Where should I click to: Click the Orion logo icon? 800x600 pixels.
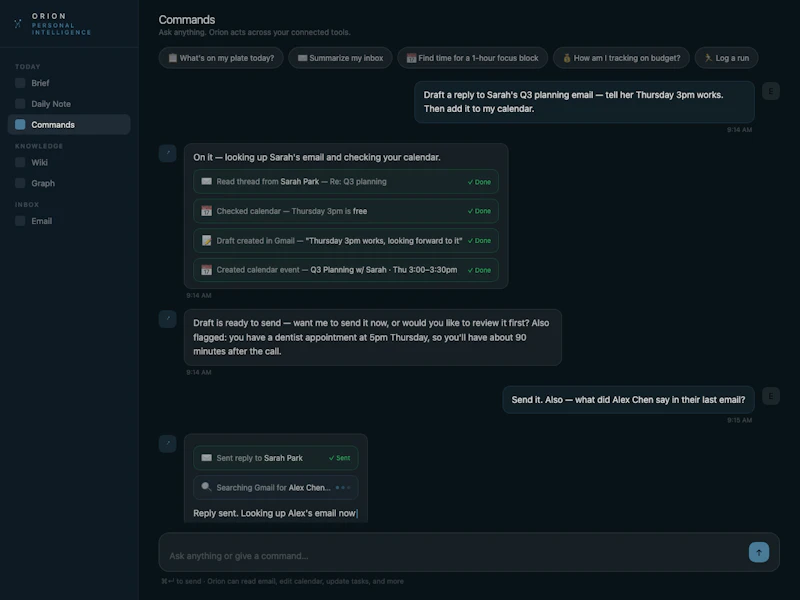[x=18, y=24]
